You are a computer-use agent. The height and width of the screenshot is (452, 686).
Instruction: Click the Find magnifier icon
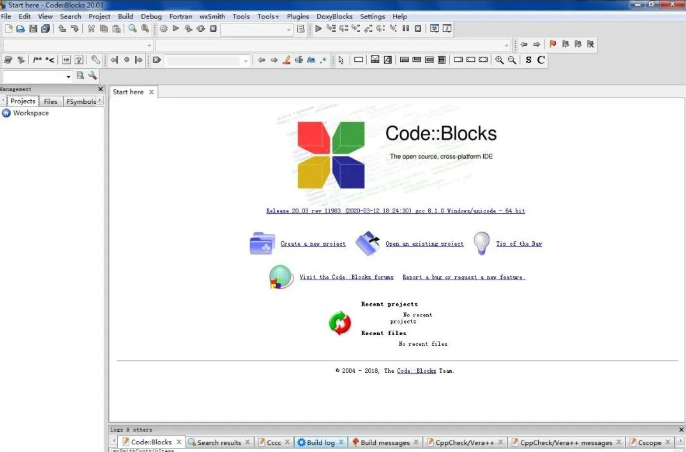(133, 29)
